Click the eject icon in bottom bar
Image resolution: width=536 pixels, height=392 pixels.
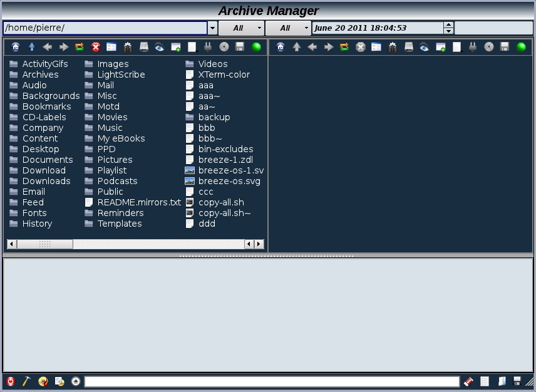76,381
